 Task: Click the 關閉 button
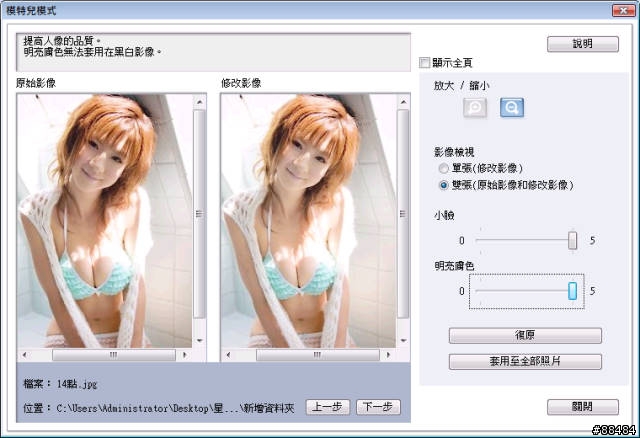point(582,407)
